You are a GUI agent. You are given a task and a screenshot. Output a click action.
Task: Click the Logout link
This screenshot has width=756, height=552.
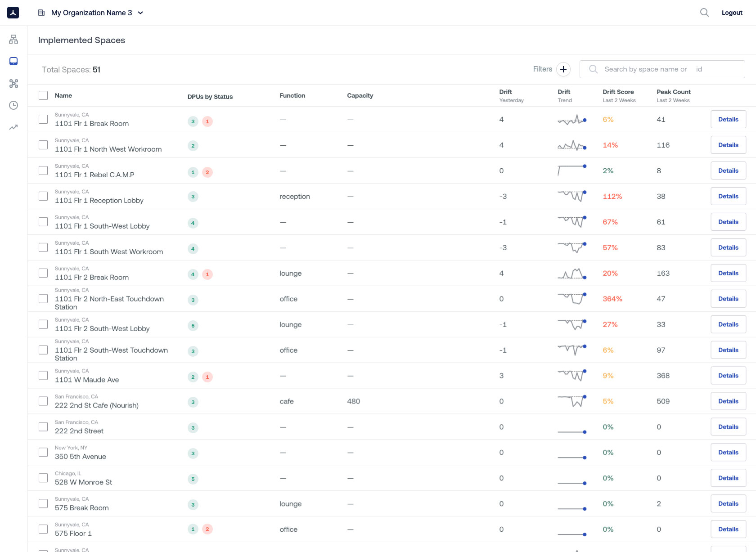(x=732, y=13)
